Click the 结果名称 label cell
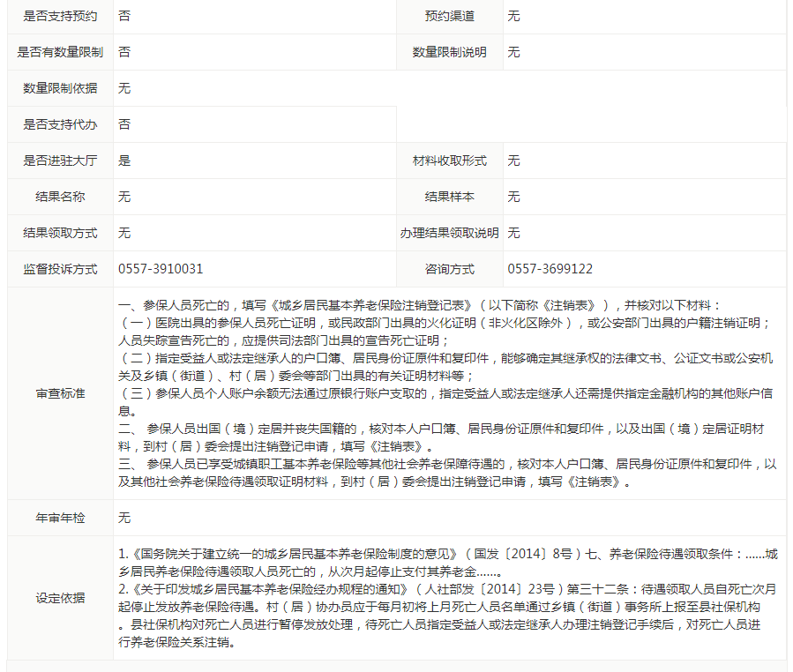Image resolution: width=793 pixels, height=672 pixels. (x=60, y=197)
